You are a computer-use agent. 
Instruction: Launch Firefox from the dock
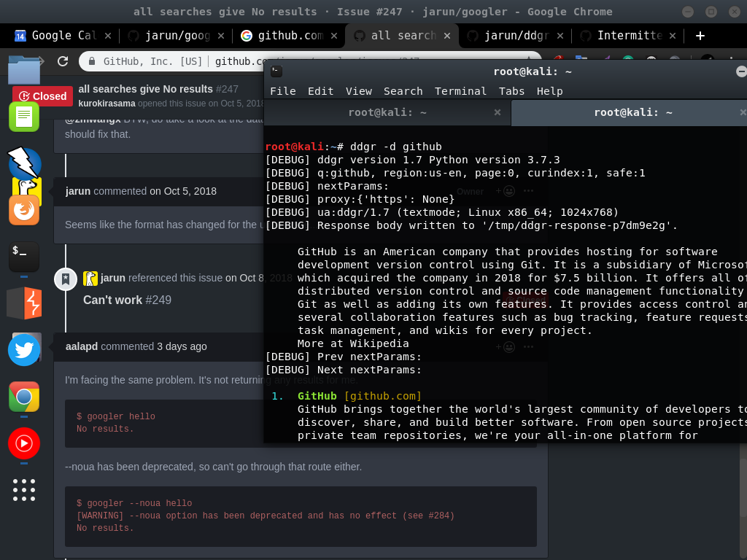click(x=24, y=210)
